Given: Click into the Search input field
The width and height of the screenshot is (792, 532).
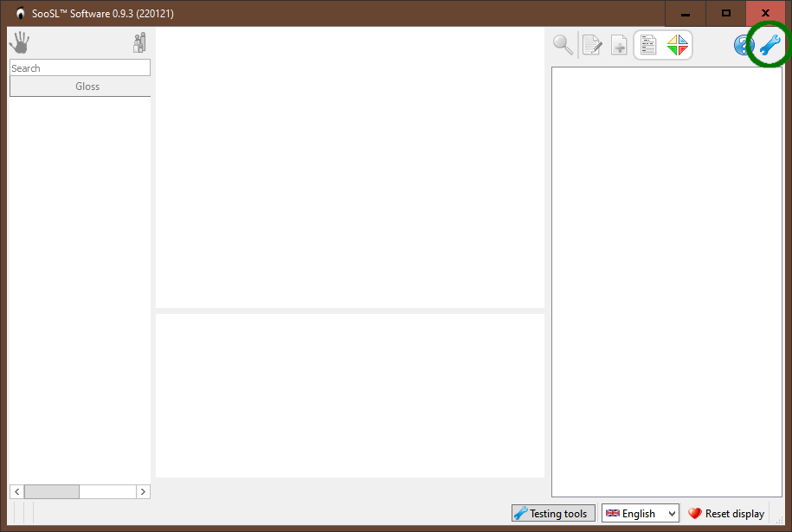Looking at the screenshot, I should point(80,67).
